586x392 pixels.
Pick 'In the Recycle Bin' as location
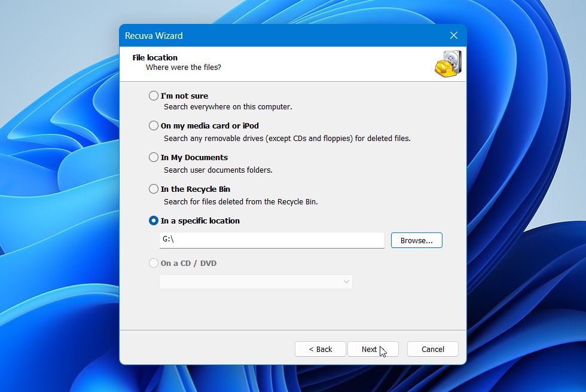pyautogui.click(x=154, y=189)
